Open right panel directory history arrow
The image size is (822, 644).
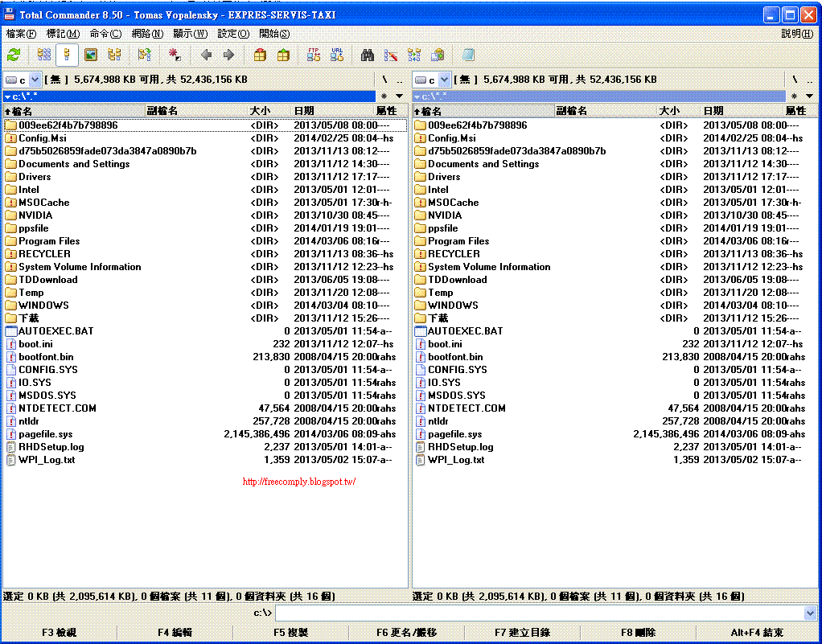coord(809,96)
